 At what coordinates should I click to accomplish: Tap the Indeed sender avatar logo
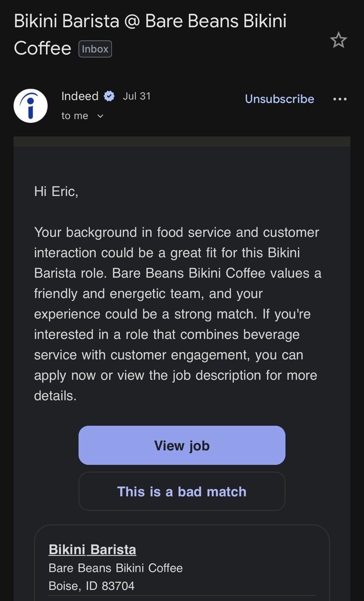(x=31, y=106)
